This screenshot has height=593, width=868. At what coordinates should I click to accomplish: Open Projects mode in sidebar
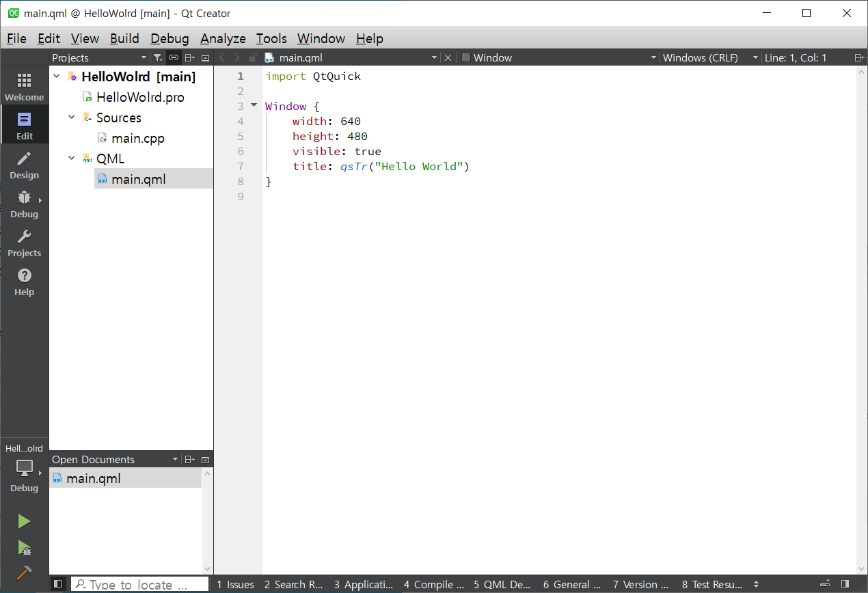(25, 243)
